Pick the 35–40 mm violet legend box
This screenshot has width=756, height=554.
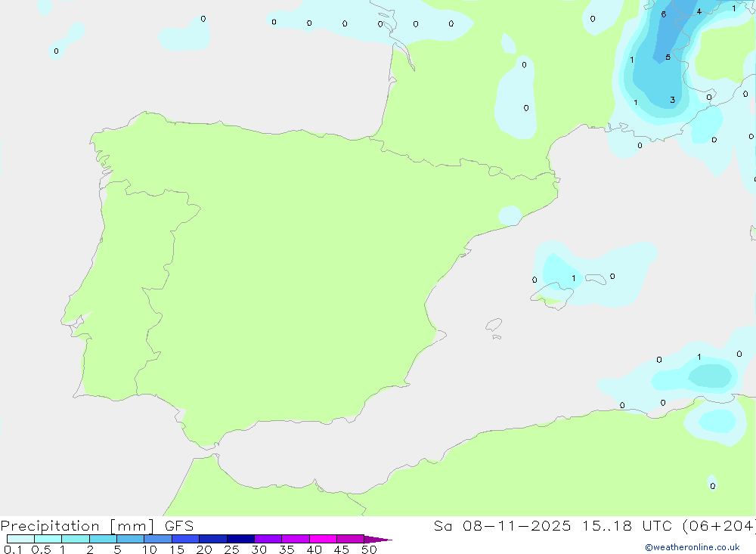[295, 539]
